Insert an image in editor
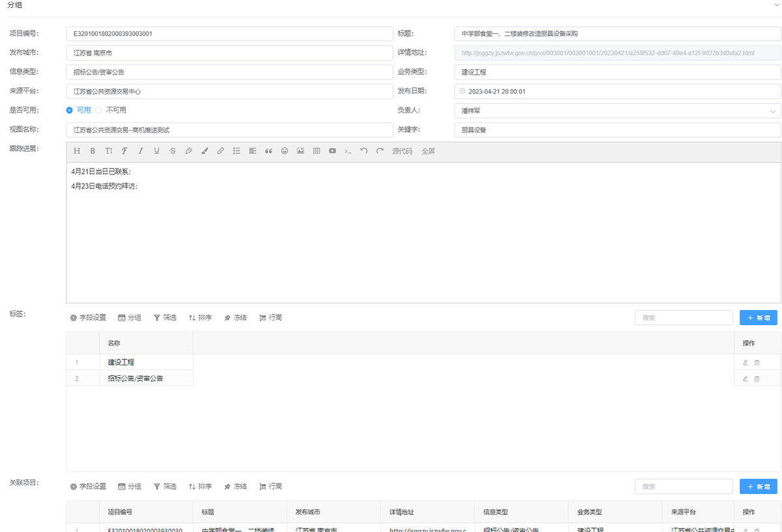Viewport: 782px width, 532px height. (300, 151)
